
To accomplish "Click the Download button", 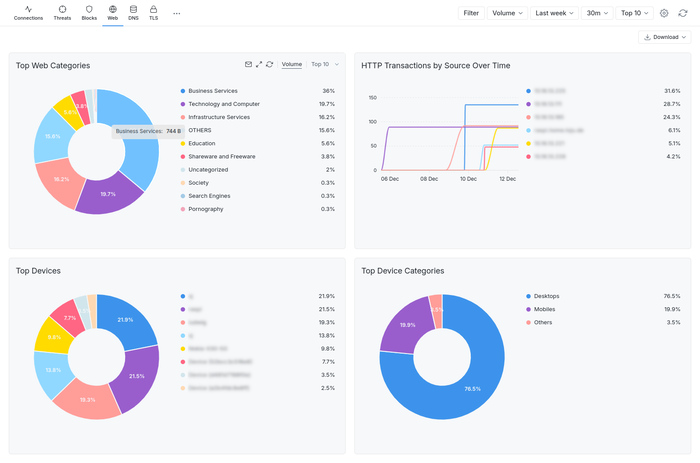I will click(x=665, y=37).
